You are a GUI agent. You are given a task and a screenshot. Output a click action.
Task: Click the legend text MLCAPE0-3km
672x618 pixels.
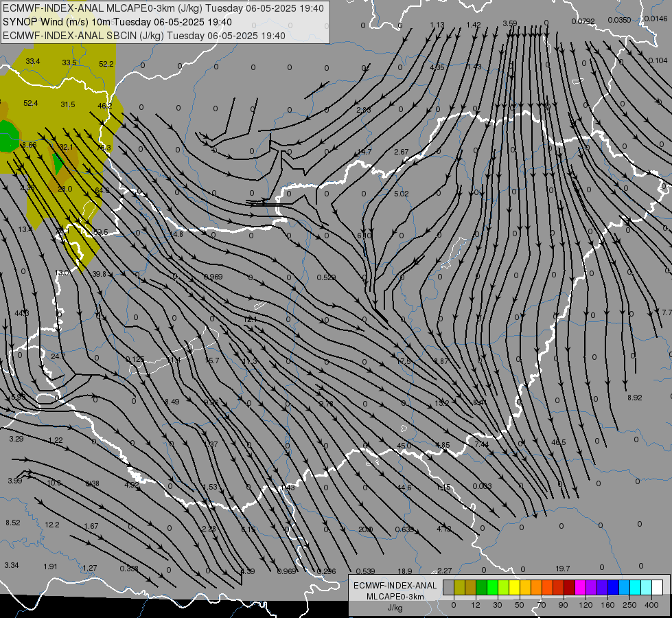[395, 597]
